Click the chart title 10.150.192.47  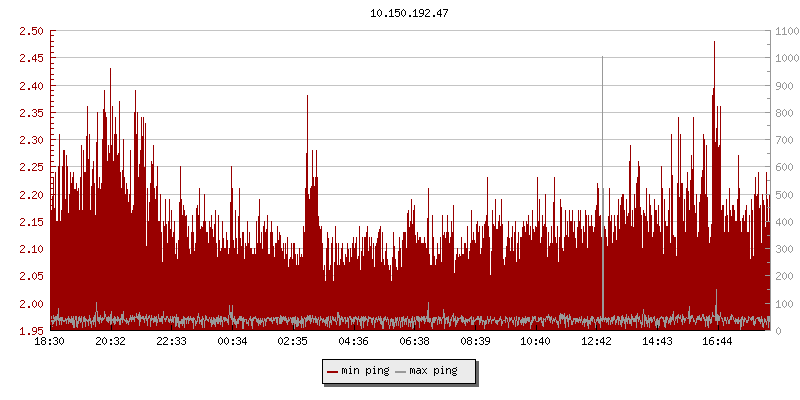[409, 13]
